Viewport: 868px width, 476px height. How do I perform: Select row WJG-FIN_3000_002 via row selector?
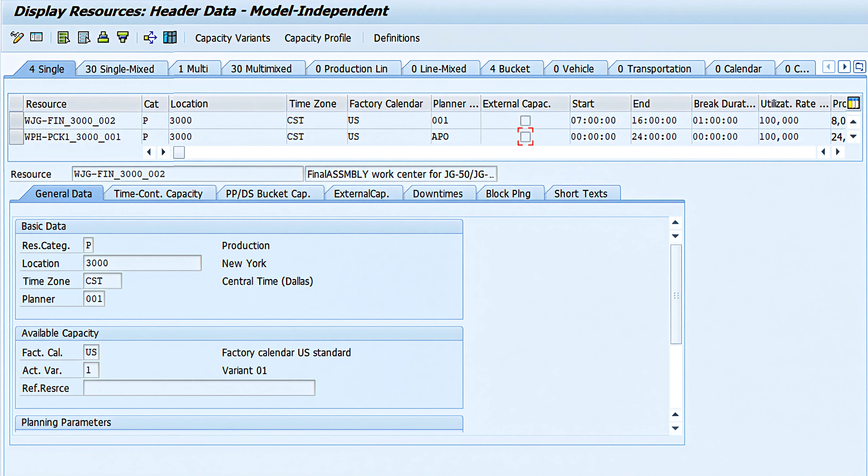16,120
